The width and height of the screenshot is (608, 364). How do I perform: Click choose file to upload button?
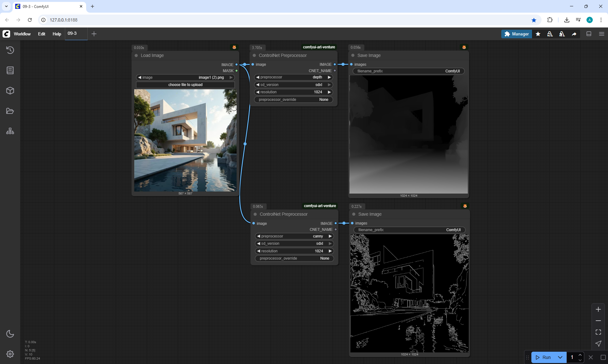click(x=185, y=85)
